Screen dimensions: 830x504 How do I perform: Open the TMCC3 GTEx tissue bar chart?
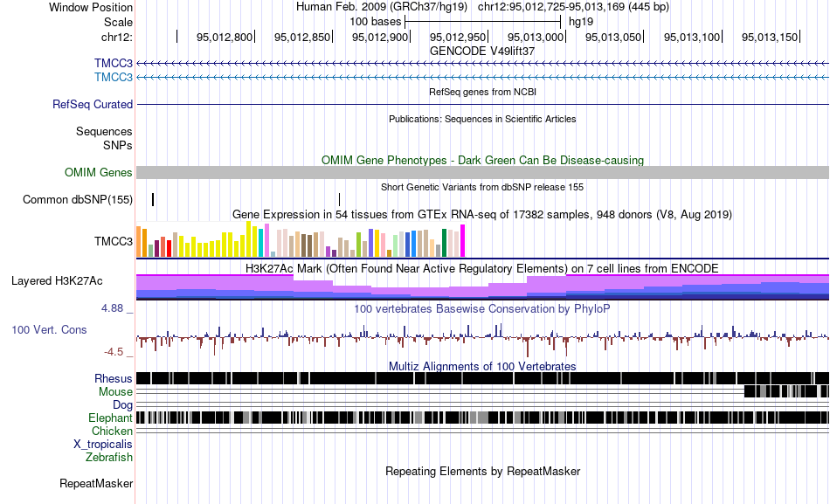click(301, 240)
